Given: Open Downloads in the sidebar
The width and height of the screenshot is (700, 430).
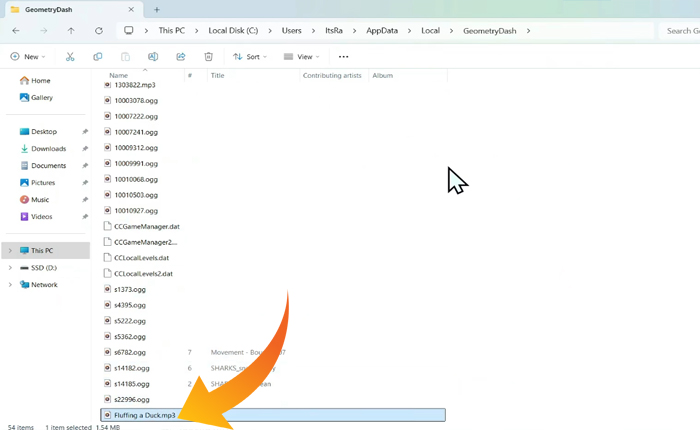Looking at the screenshot, I should [x=48, y=149].
